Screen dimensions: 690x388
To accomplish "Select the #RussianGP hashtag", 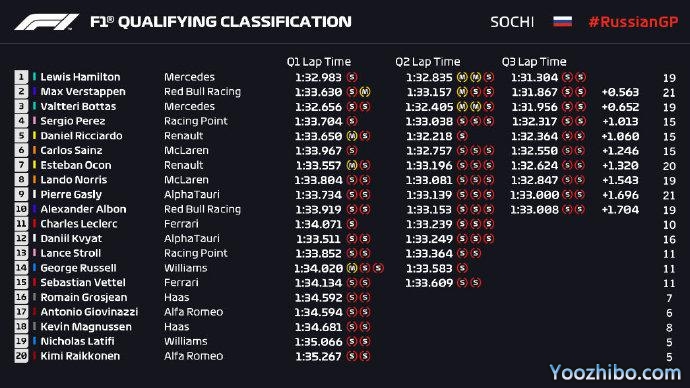I will (x=633, y=22).
